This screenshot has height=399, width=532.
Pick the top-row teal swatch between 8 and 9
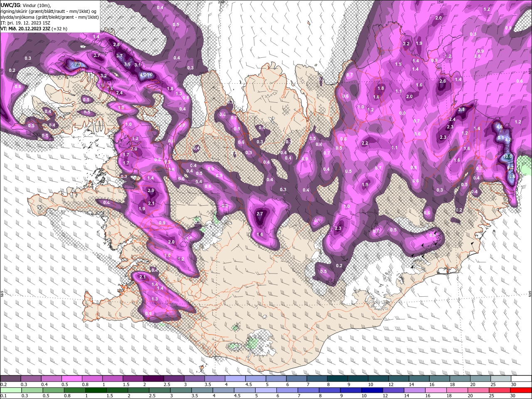[x=337, y=379]
